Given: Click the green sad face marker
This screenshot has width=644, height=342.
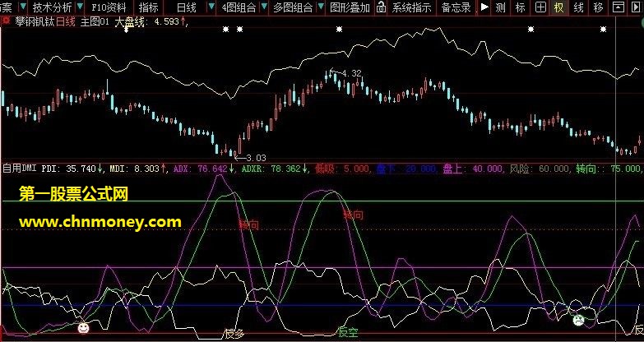Looking at the screenshot, I should (x=579, y=321).
